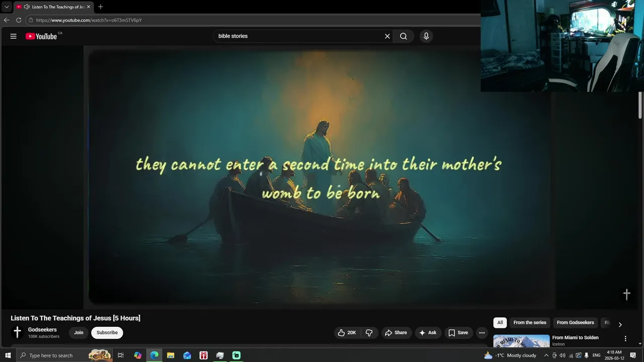Click the video title text
Image resolution: width=644 pixels, height=362 pixels.
click(x=75, y=318)
